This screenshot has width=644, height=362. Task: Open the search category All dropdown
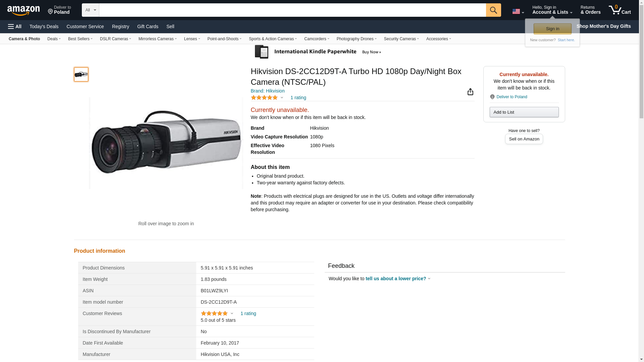point(90,10)
